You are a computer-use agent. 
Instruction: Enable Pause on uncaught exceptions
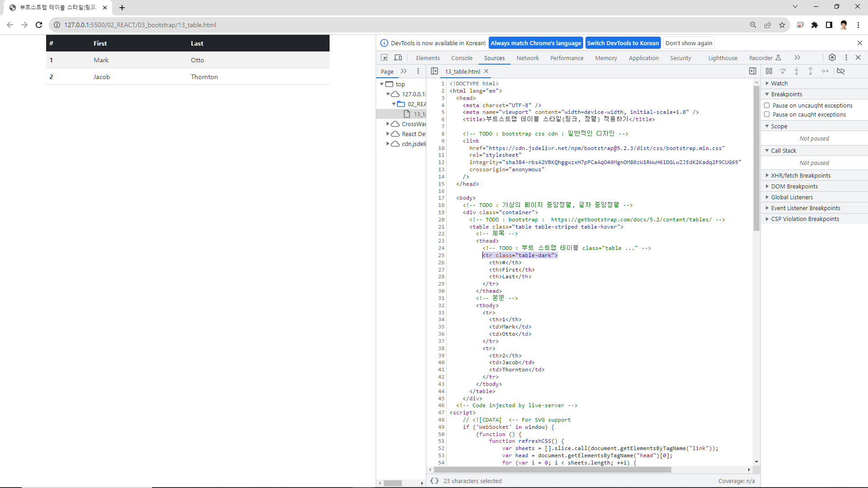coord(767,105)
